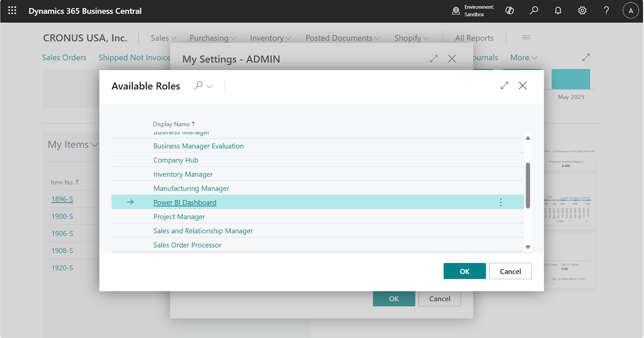Select the Business Manager Evaluation role
The image size is (644, 338).
click(198, 146)
